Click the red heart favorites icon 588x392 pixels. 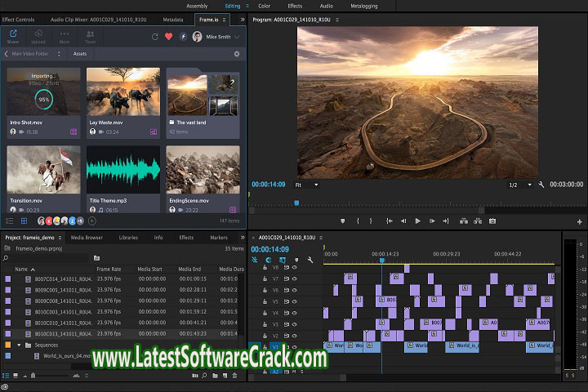(x=169, y=37)
